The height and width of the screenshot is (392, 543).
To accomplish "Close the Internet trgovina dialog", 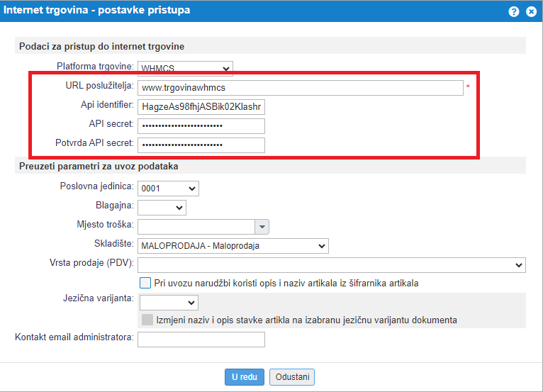I will click(530, 12).
